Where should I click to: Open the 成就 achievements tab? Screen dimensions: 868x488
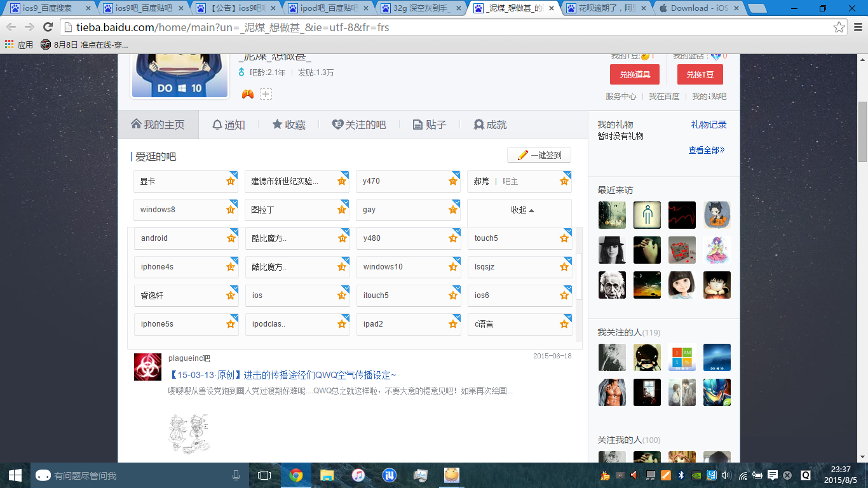490,125
